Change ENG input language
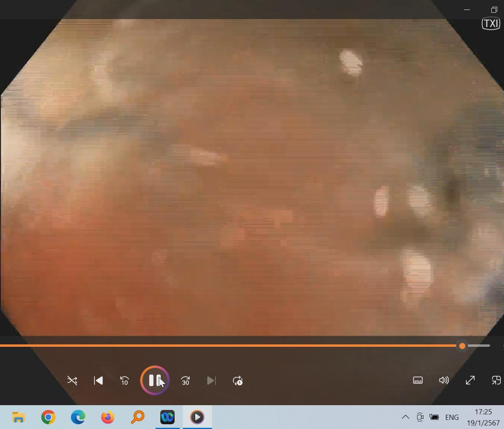 pyautogui.click(x=452, y=417)
